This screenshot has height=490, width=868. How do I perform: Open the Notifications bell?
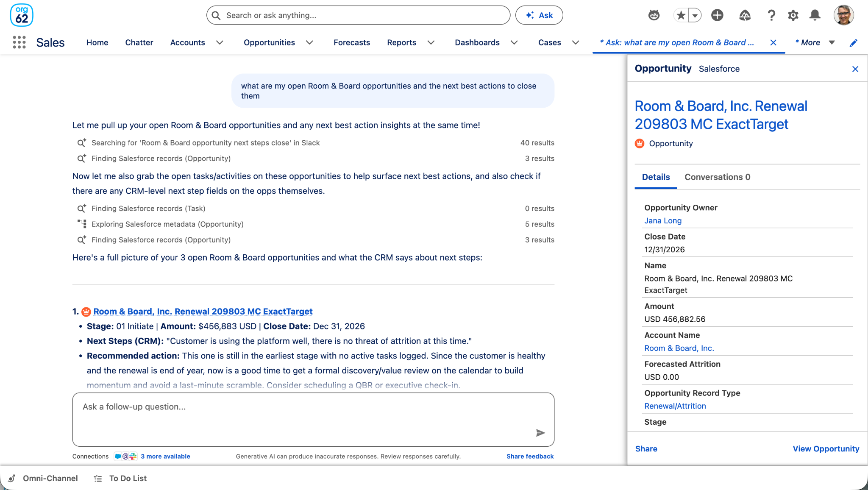coord(815,15)
